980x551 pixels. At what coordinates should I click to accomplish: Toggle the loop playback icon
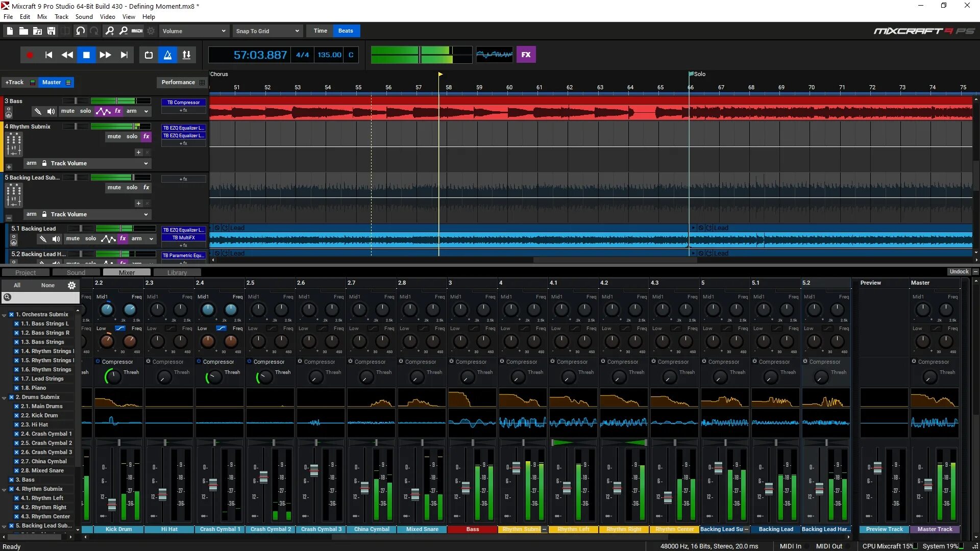(x=148, y=55)
